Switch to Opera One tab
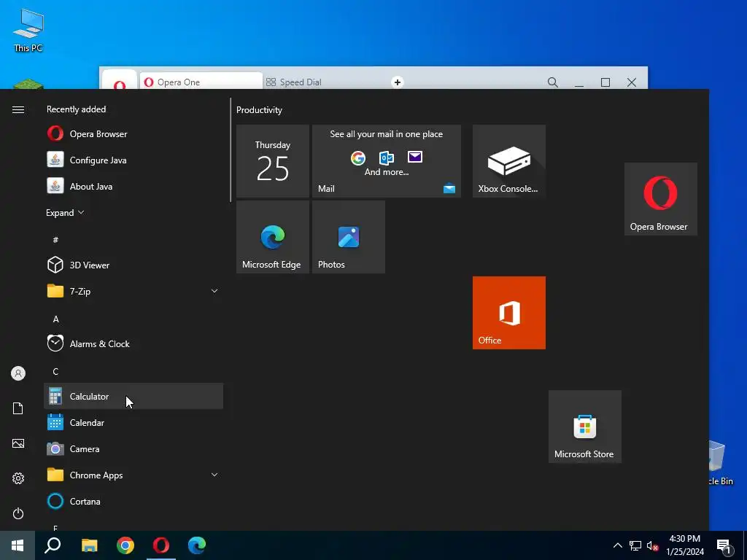 (201, 82)
